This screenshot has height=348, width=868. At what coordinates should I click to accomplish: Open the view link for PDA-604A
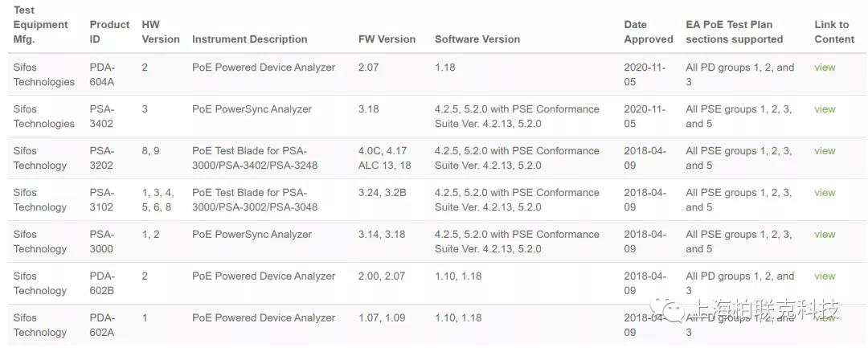(825, 68)
